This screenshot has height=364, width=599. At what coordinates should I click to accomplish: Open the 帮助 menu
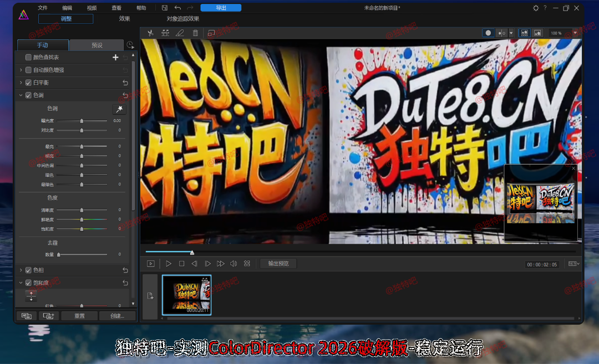coord(141,8)
